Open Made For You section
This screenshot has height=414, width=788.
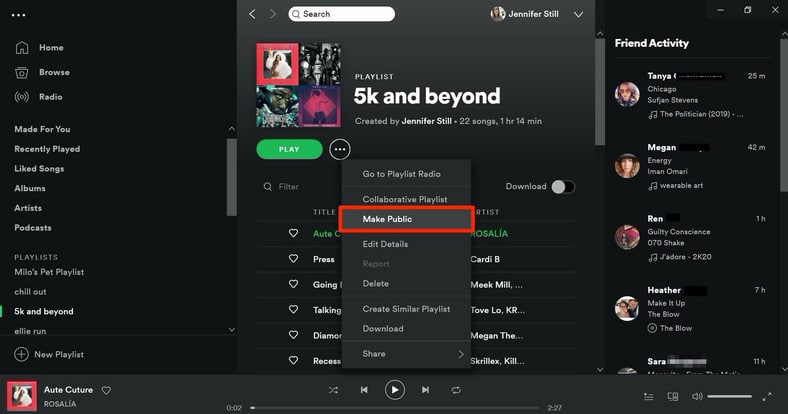pos(42,129)
